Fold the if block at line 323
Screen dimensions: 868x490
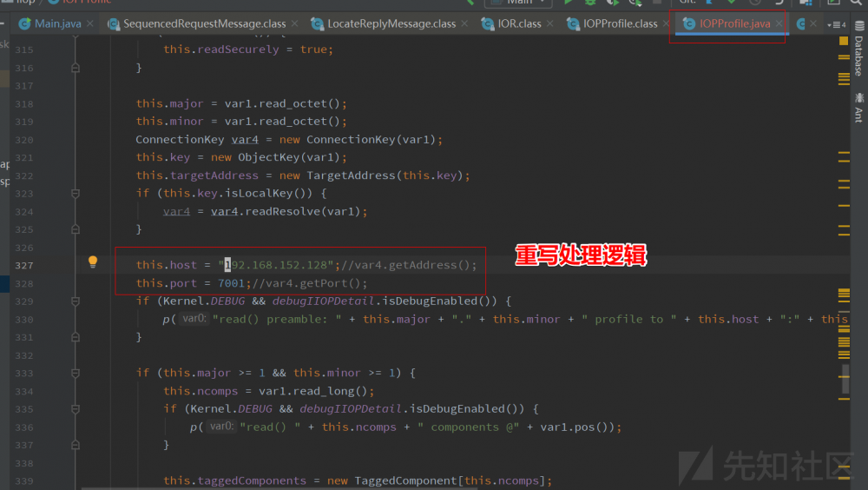click(76, 194)
